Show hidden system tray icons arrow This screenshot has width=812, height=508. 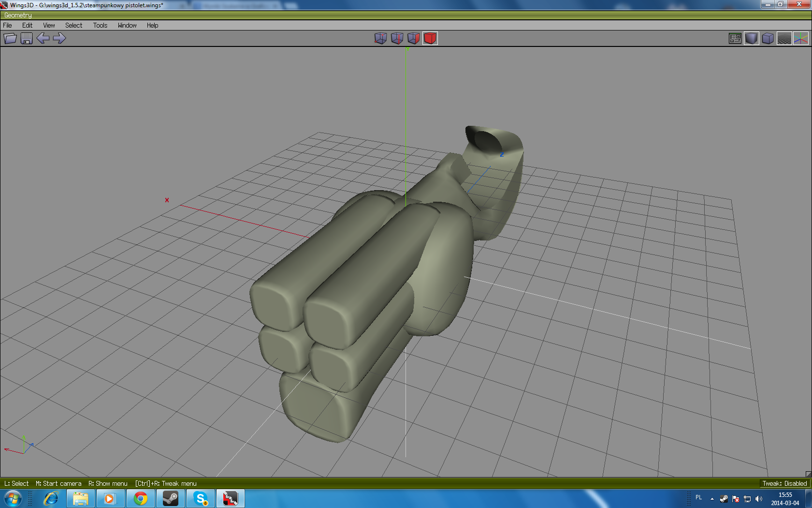712,499
